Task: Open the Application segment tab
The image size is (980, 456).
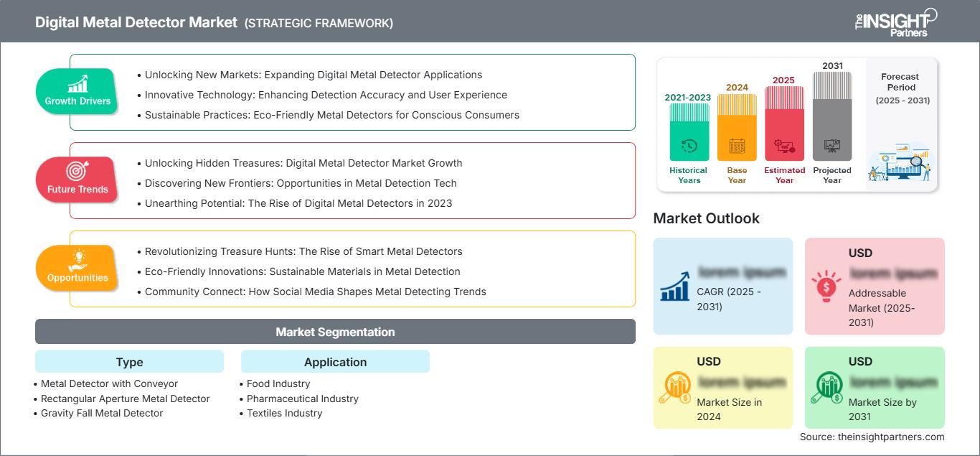Action: [x=335, y=362]
